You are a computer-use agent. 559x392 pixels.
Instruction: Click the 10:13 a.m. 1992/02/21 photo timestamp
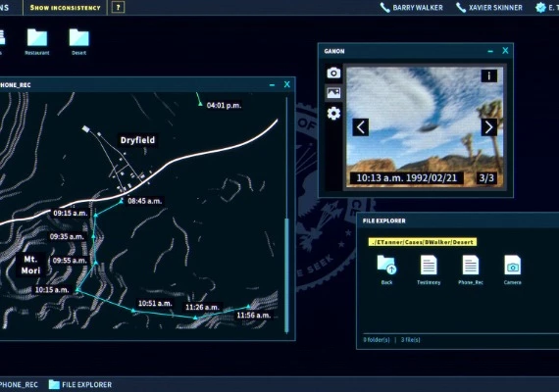pyautogui.click(x=406, y=178)
